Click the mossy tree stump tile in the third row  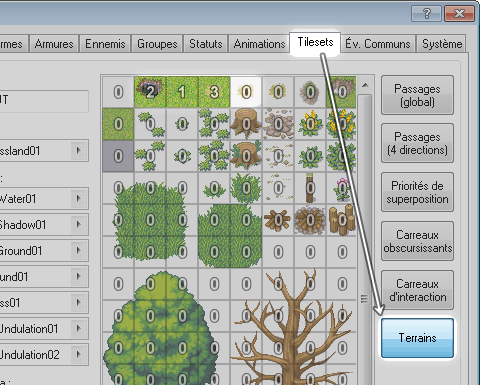pyautogui.click(x=246, y=156)
